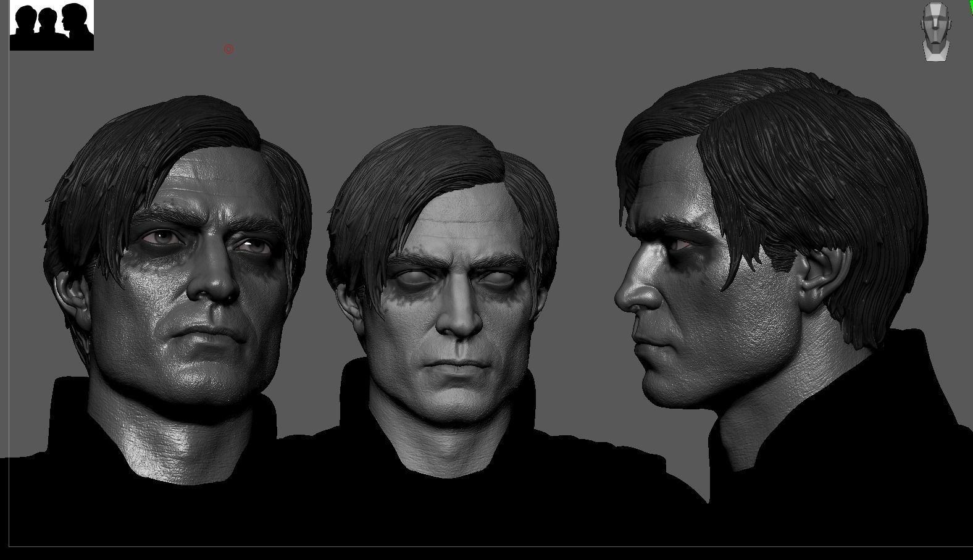Click the small red circle cursor marker
This screenshot has width=973, height=560.
228,49
